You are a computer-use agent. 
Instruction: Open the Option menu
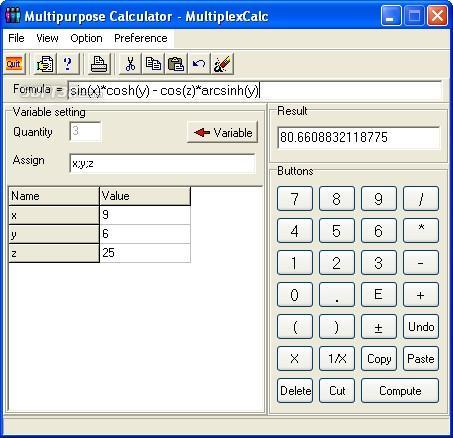point(86,38)
